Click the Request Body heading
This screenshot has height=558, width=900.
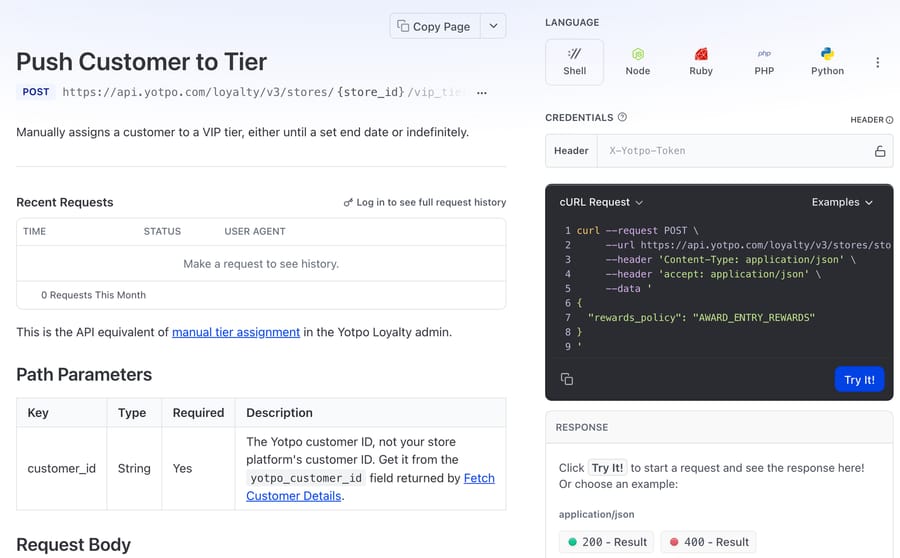coord(73,544)
